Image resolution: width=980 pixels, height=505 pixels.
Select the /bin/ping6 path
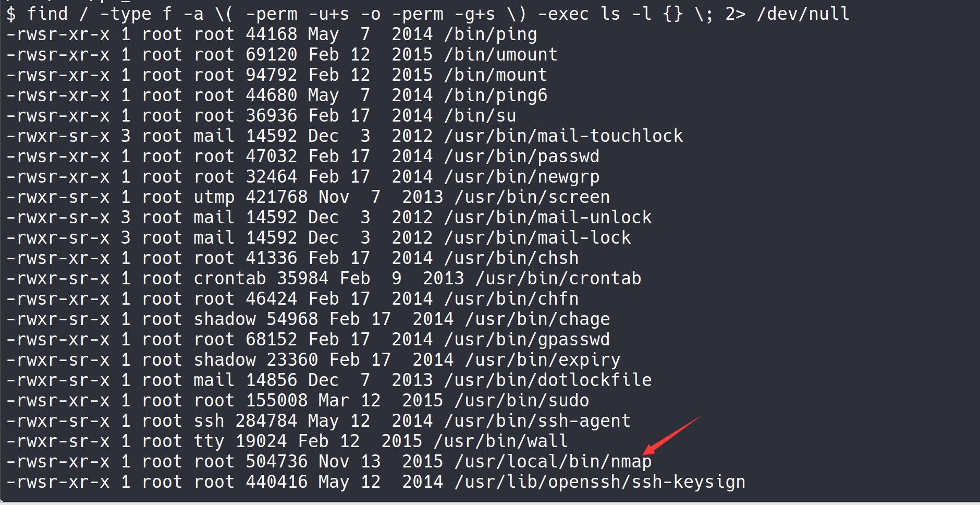click(x=495, y=95)
